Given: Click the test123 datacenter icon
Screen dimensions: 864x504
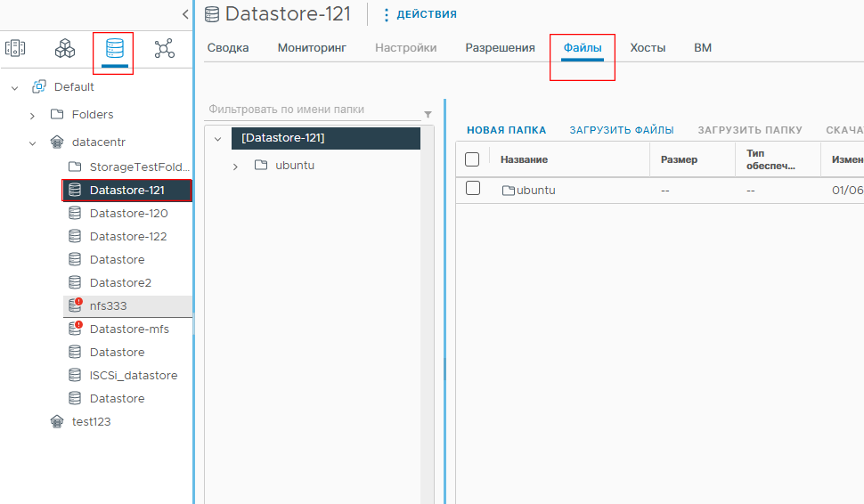Looking at the screenshot, I should [57, 421].
